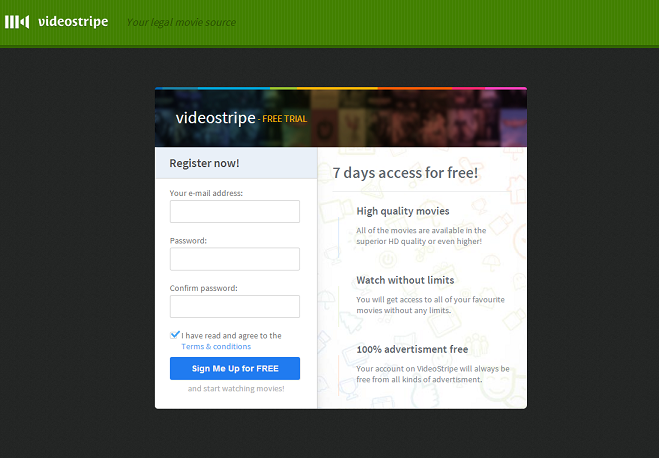The image size is (659, 458).
Task: Click the Sign Me Up for FREE button
Action: 235,369
